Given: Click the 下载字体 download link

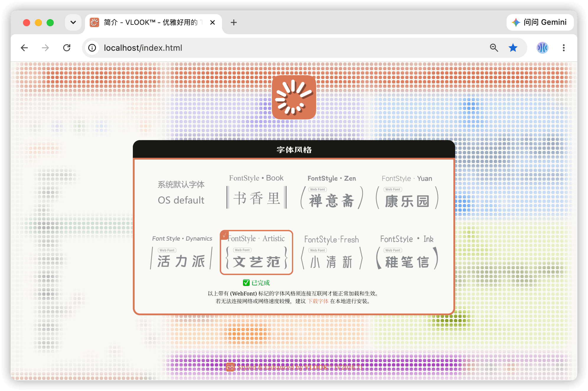Looking at the screenshot, I should (318, 301).
